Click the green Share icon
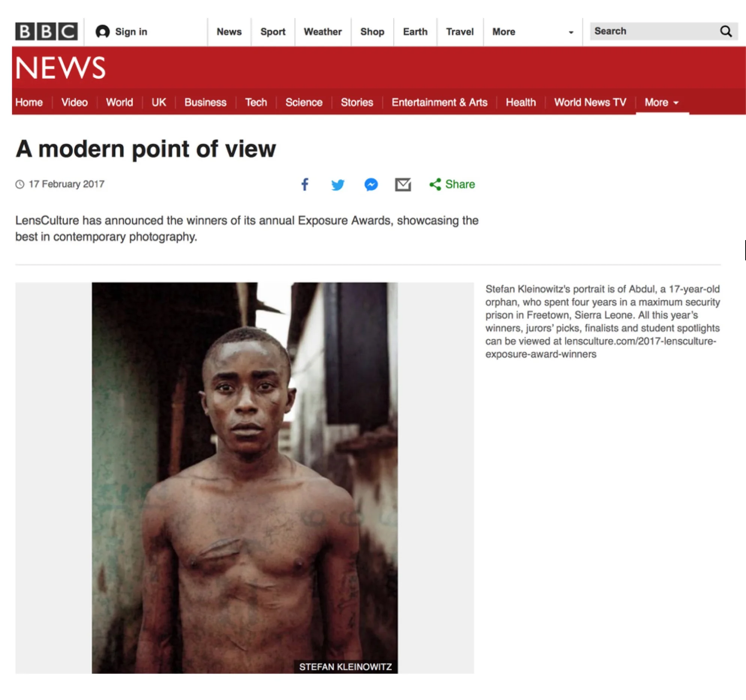 [x=435, y=184]
